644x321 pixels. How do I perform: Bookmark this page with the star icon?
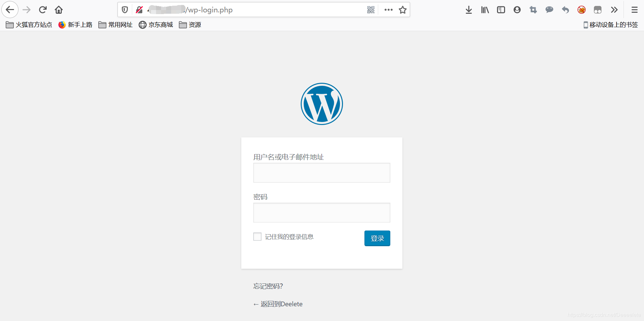pos(403,10)
